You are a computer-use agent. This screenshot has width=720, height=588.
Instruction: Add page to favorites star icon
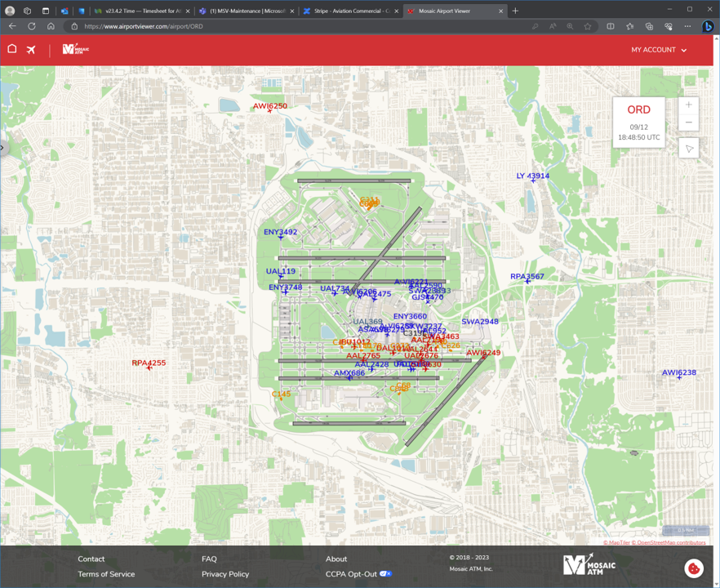click(x=588, y=26)
